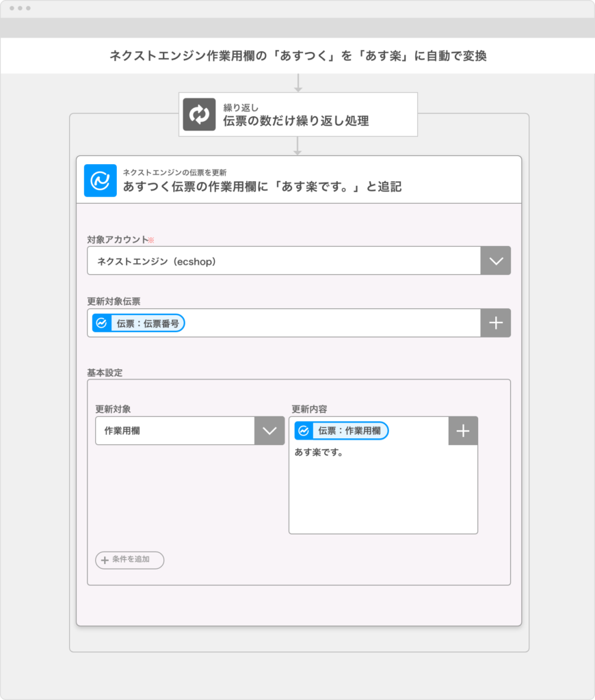Click icon inside 伝票：伝票番号 tag
This screenshot has height=700, width=595.
(x=102, y=323)
